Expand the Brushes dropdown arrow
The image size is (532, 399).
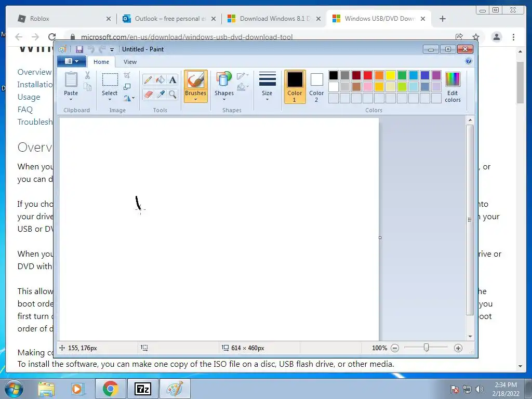196,99
